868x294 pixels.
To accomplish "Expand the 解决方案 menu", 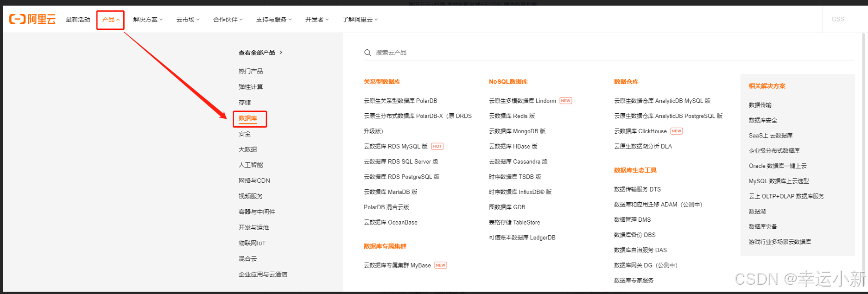I will click(x=148, y=20).
